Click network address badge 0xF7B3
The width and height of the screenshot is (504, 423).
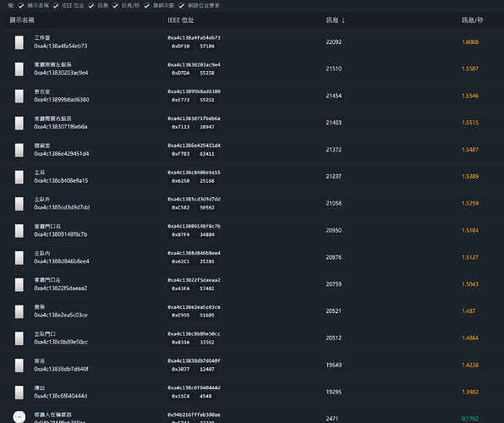point(181,154)
